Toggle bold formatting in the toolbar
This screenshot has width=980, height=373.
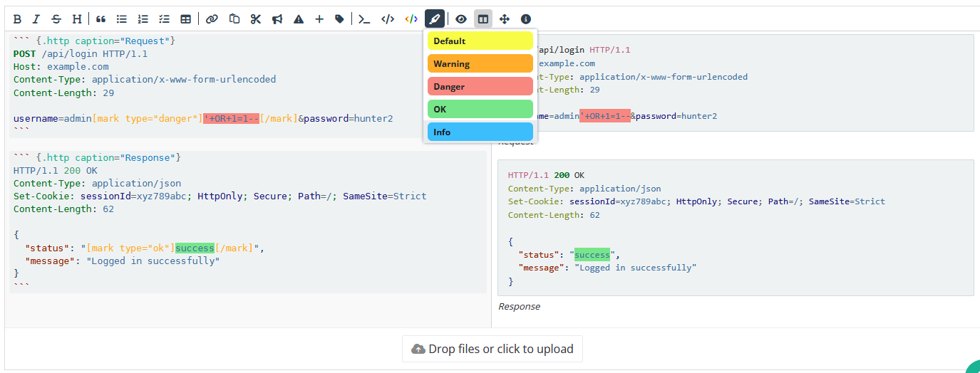pos(17,19)
